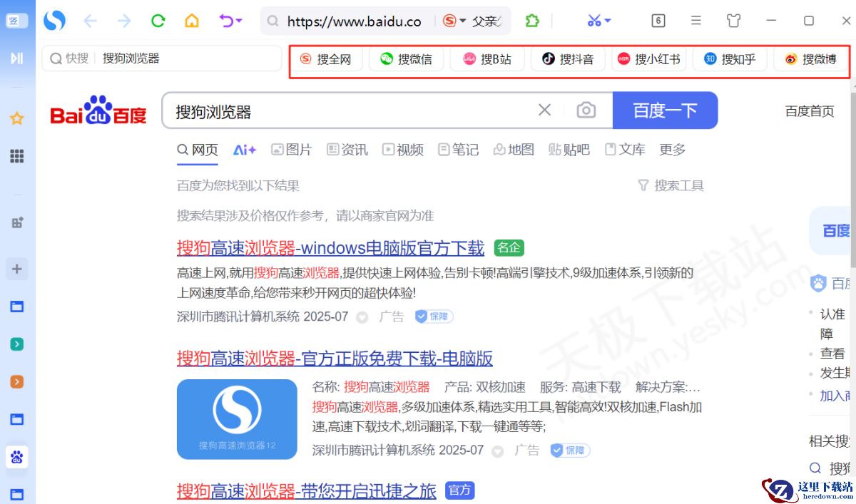Click the Sogou browser logo icon

[54, 21]
